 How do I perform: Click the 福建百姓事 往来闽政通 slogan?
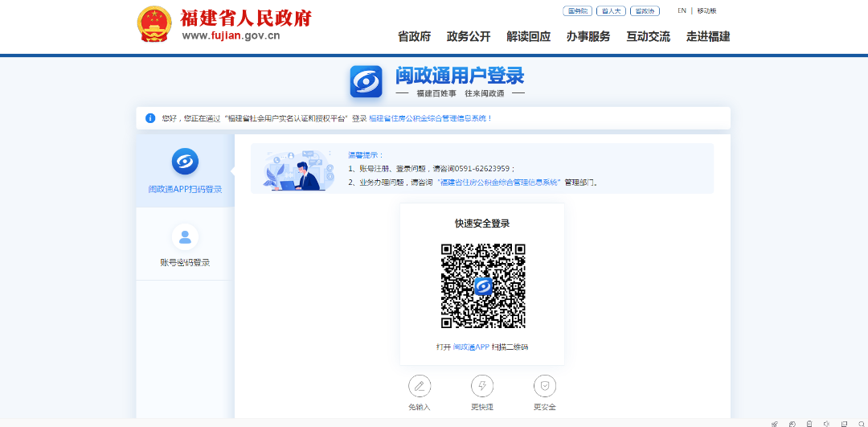(x=461, y=93)
